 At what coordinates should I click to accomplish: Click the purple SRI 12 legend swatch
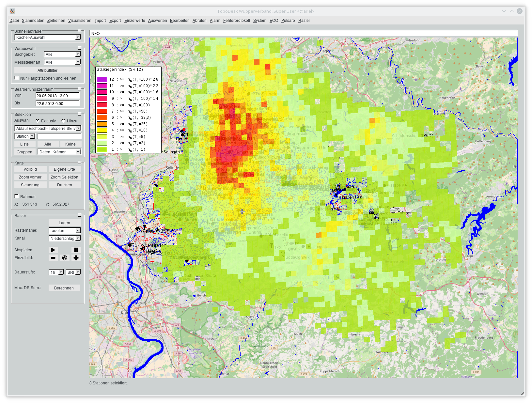pyautogui.click(x=102, y=79)
